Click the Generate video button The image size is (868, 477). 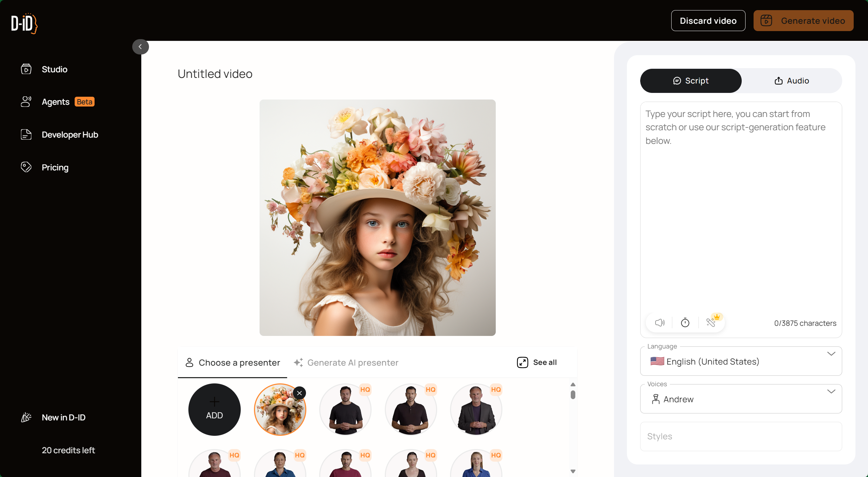coord(803,21)
